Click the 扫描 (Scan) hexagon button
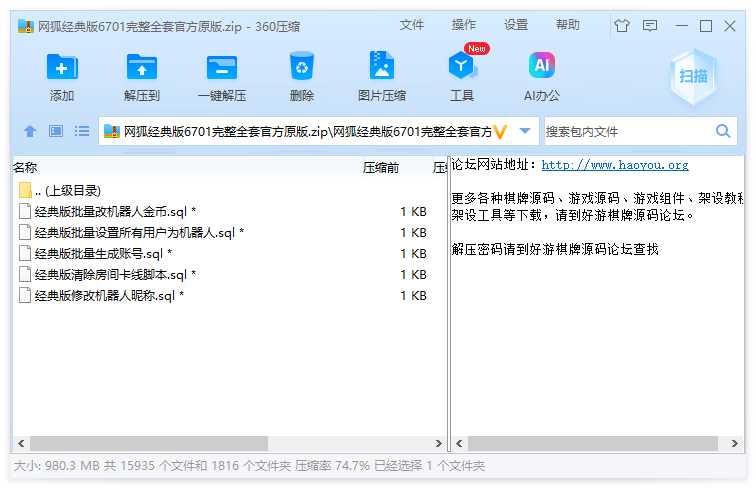The width and height of the screenshot is (756, 488). pos(693,76)
